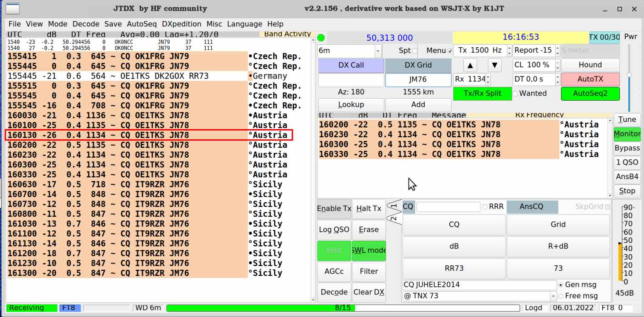Image resolution: width=644 pixels, height=317 pixels.
Task: Toggle the Hint button
Action: tap(334, 250)
